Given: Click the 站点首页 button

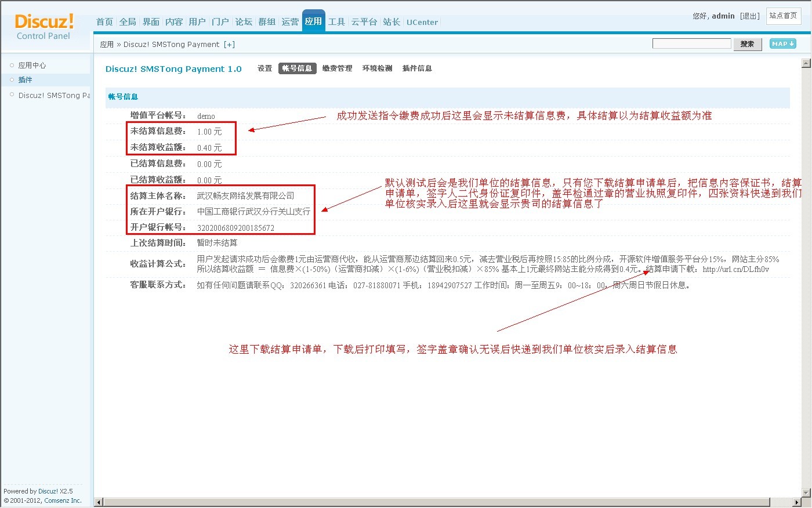Looking at the screenshot, I should coord(783,16).
